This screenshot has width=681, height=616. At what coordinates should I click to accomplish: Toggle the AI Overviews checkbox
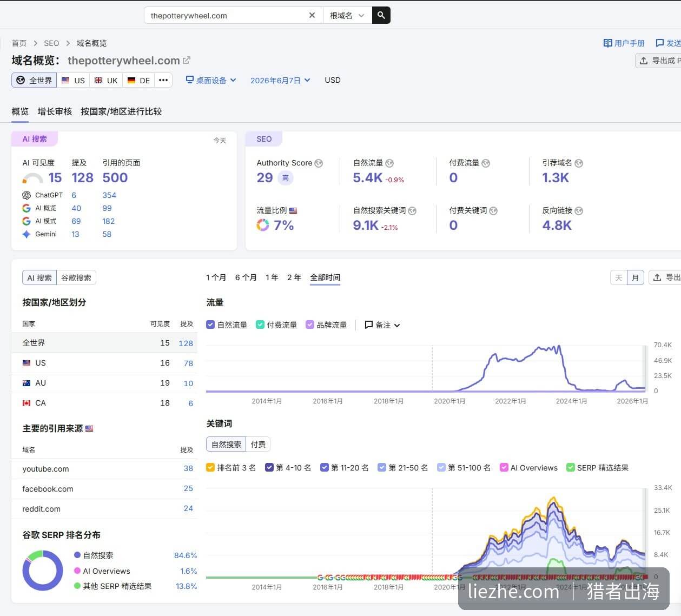(504, 467)
